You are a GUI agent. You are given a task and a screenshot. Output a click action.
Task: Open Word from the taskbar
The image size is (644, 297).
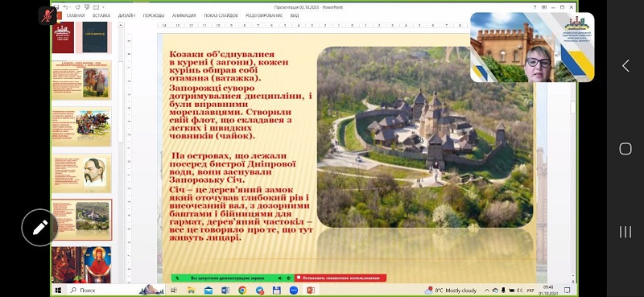(225, 291)
